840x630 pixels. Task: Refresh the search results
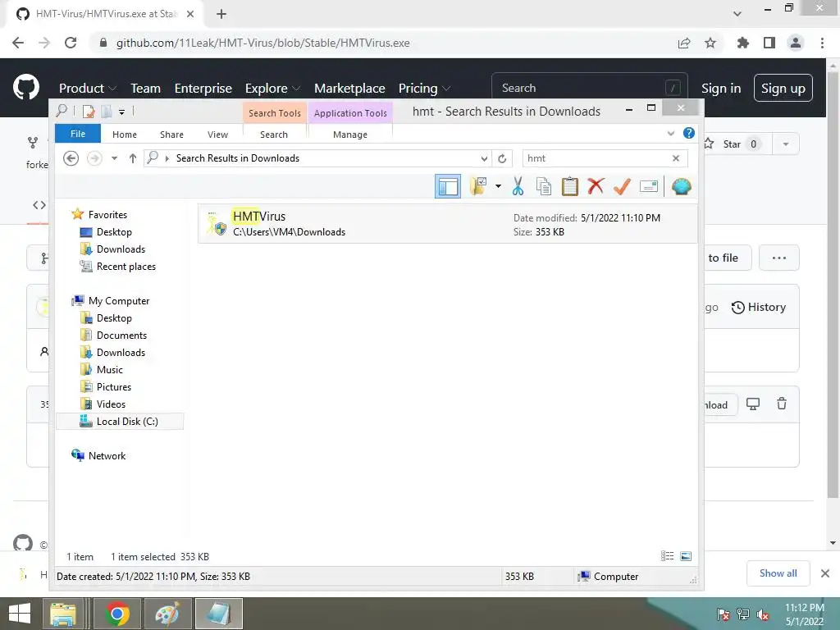click(502, 158)
